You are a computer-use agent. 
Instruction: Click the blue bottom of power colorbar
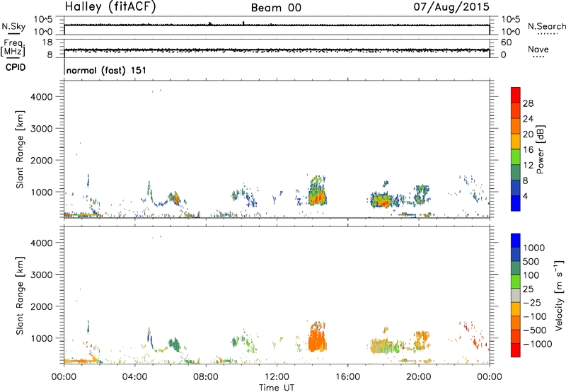click(x=516, y=204)
